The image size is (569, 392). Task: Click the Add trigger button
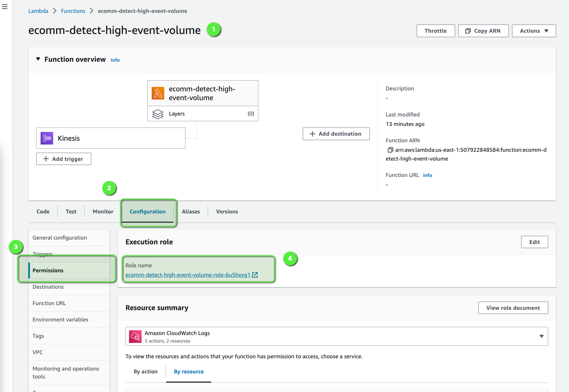(x=64, y=159)
